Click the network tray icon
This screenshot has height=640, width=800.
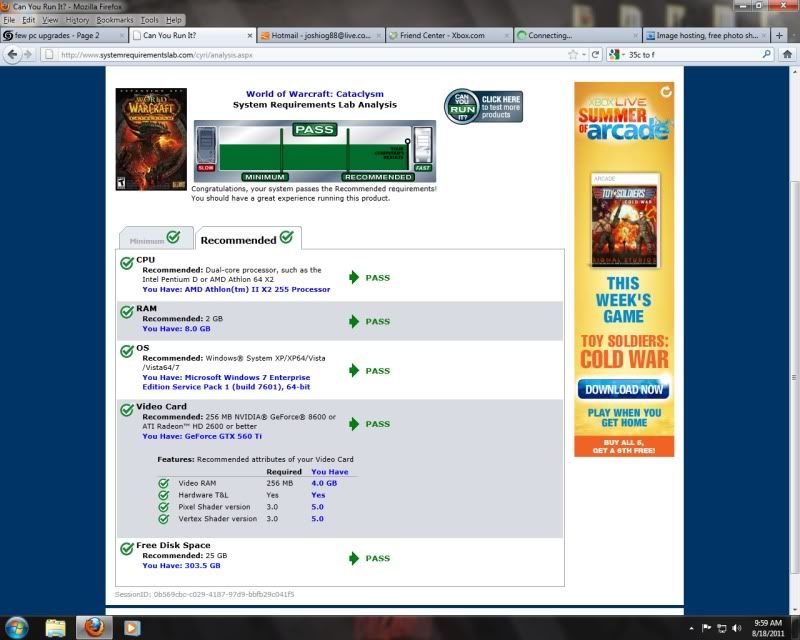click(721, 628)
